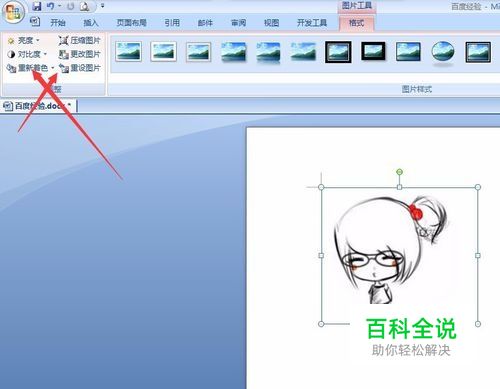Switch to the 插入 tab
Screen dimensions: 500x389
click(91, 23)
